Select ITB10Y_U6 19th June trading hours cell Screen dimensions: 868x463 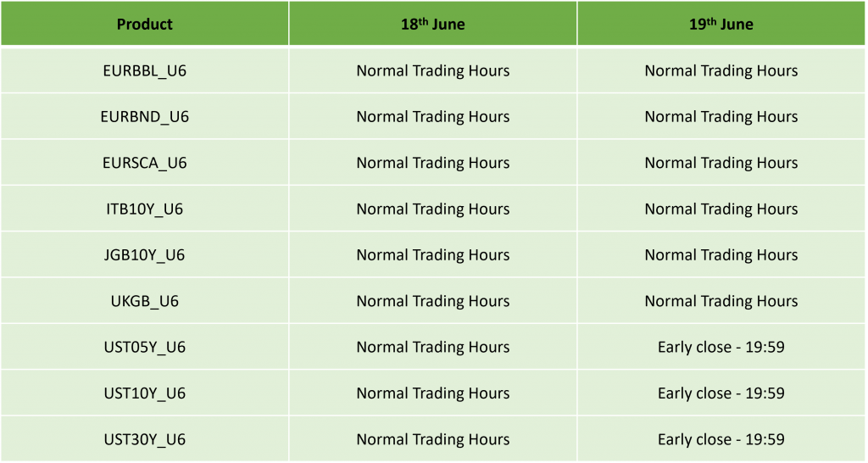coord(721,209)
